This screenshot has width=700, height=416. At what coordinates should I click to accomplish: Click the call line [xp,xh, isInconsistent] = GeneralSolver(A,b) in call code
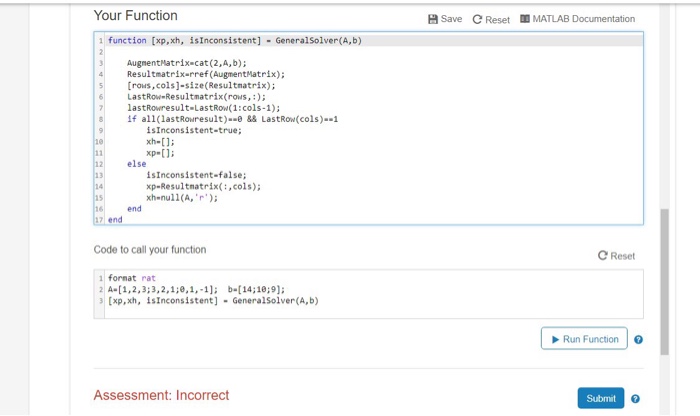pyautogui.click(x=213, y=300)
